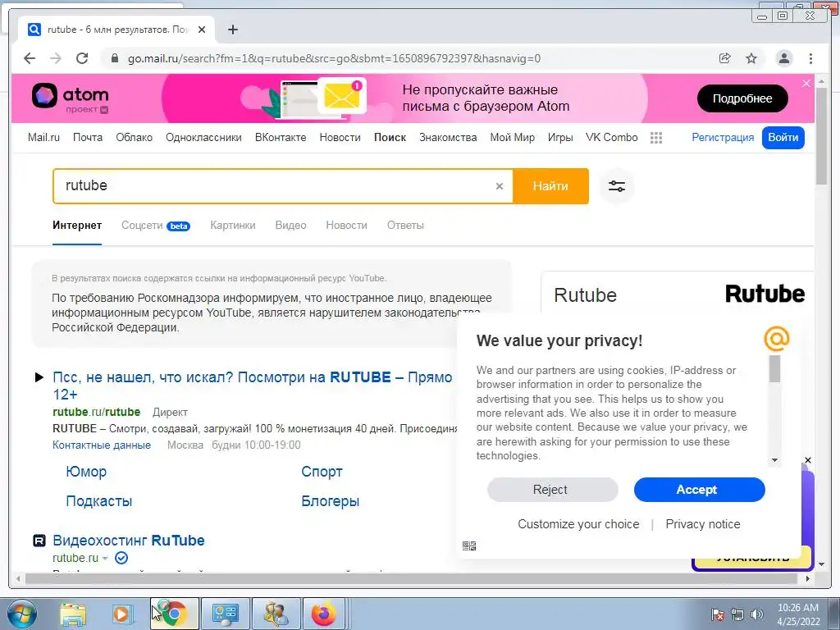Reload the page with the refresh icon

[x=82, y=58]
